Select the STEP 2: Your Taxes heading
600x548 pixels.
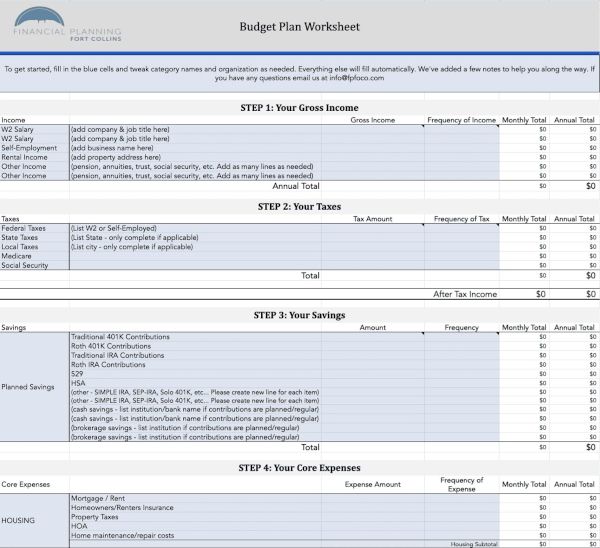click(x=299, y=207)
